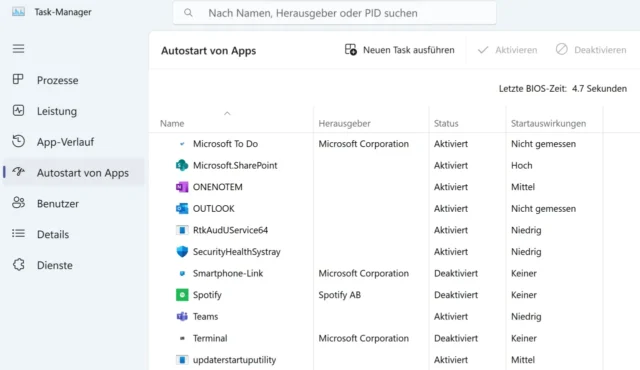
Task: Click the Aktivieren button
Action: pos(507,50)
